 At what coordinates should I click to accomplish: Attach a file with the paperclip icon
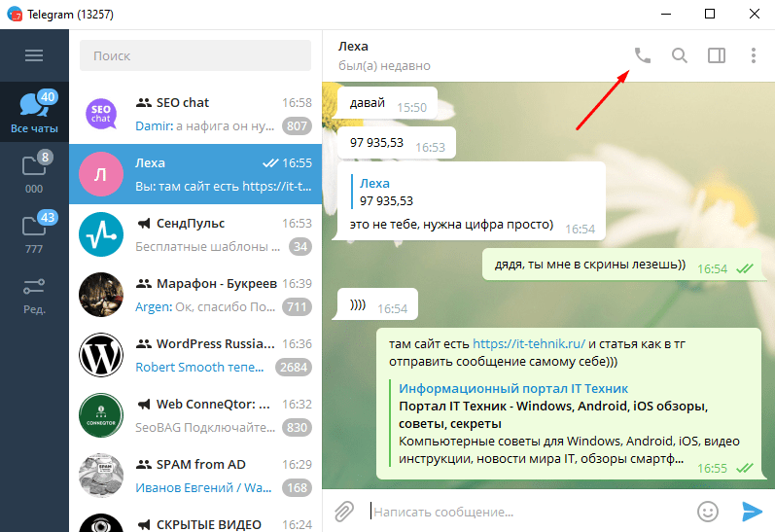[x=344, y=512]
